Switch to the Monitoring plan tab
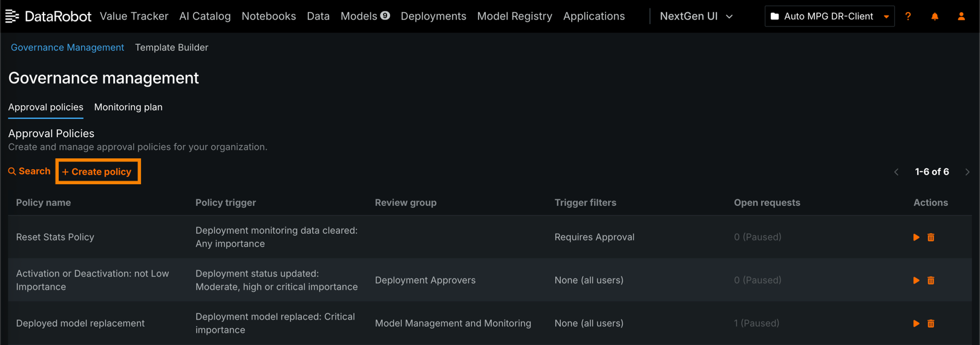This screenshot has height=345, width=980. tap(128, 107)
